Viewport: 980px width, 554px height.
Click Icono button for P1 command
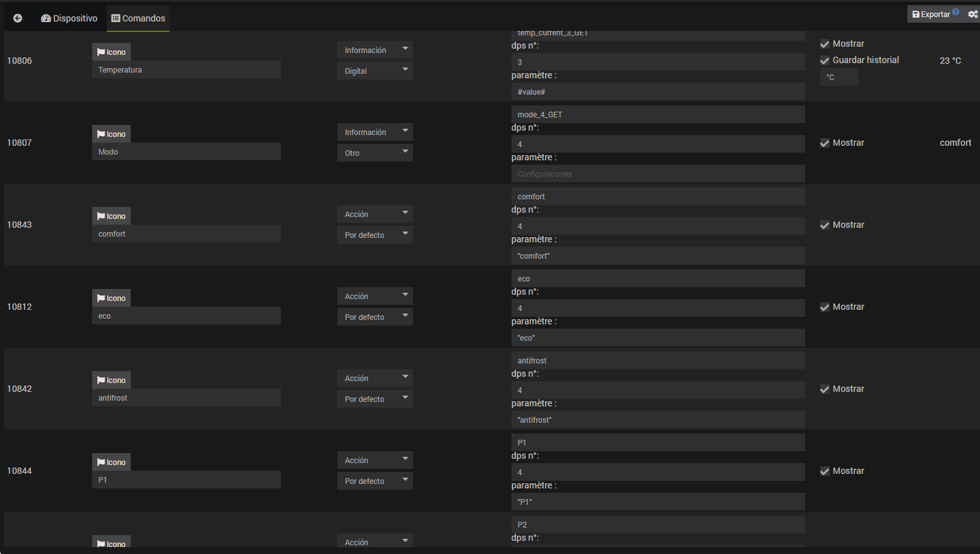point(111,463)
